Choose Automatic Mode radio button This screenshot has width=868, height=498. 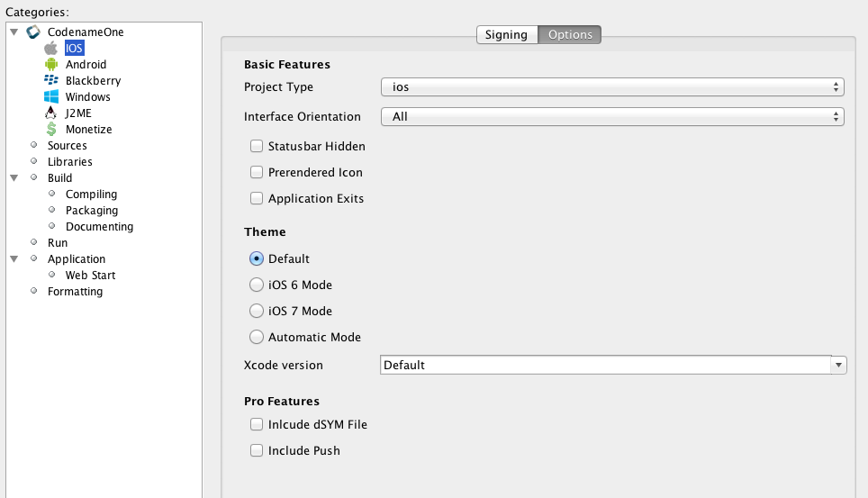(x=257, y=337)
